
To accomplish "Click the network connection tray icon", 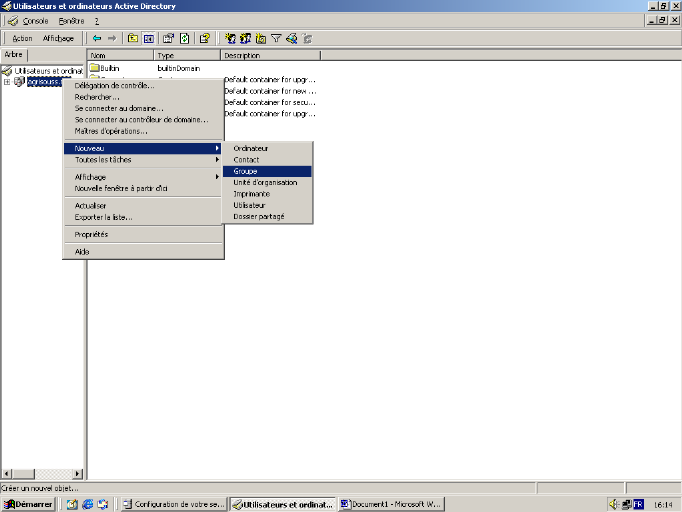I will coord(626,504).
